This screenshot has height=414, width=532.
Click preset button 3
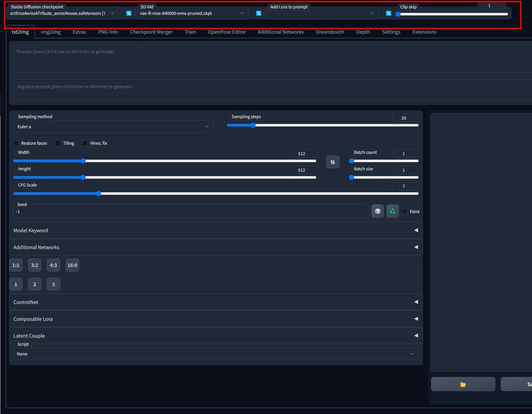53,284
